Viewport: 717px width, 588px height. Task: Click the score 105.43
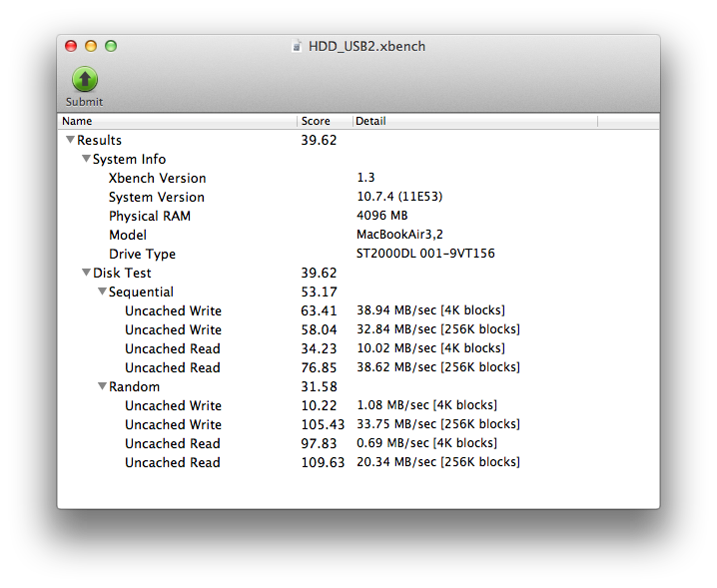pyautogui.click(x=323, y=424)
